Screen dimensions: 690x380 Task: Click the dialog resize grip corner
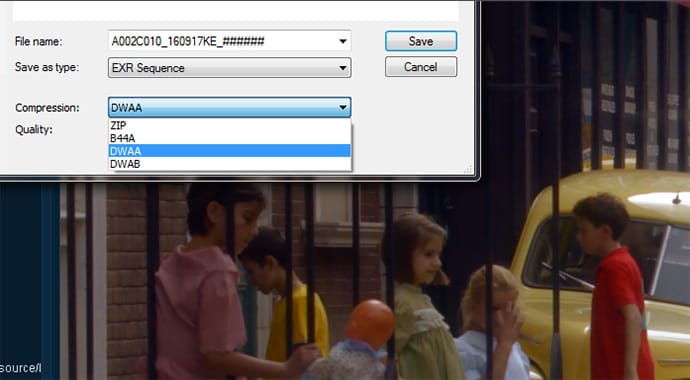click(x=469, y=169)
